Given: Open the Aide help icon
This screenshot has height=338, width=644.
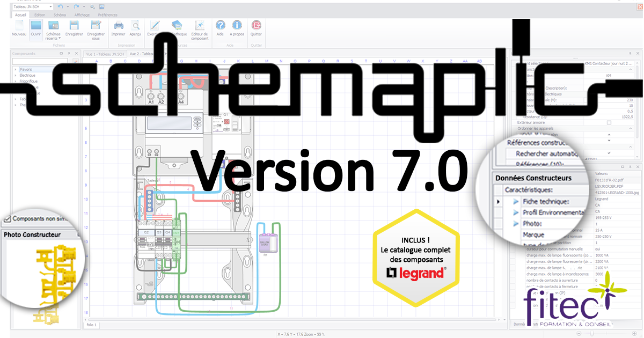Looking at the screenshot, I should point(220,25).
